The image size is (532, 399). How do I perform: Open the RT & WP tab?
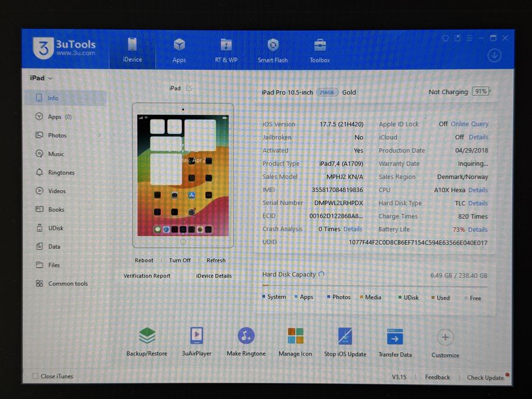(x=226, y=51)
